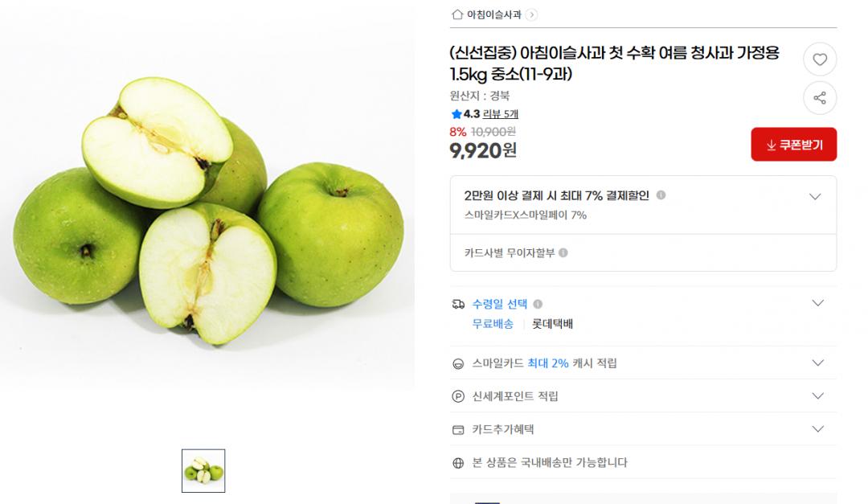The height and width of the screenshot is (504, 868).
Task: Click the info icon beside 결제할인
Action: (x=661, y=195)
